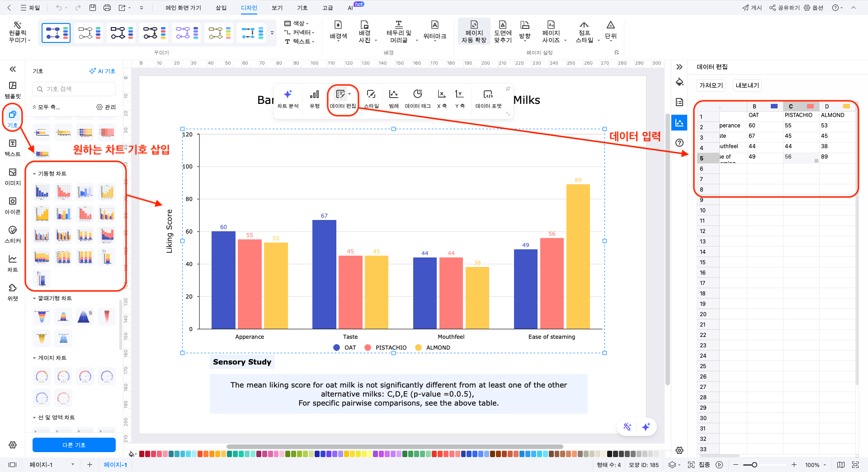Switch to the 삽입 ribbon tab
The height and width of the screenshot is (472, 868).
(x=221, y=8)
